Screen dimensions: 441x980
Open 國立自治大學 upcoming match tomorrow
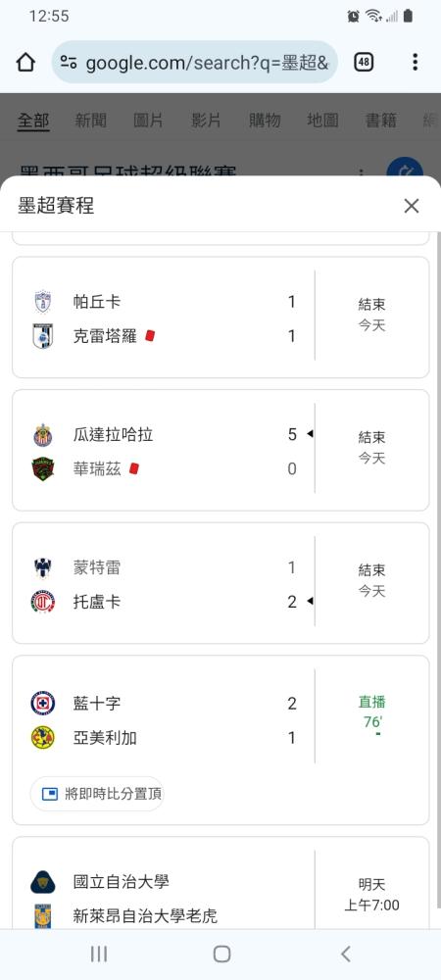[220, 883]
